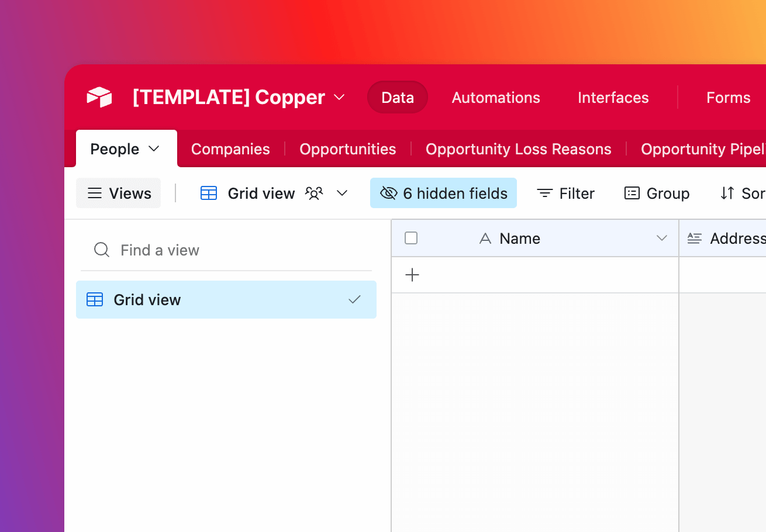Click the Airtable logo icon
The height and width of the screenshot is (532, 766).
pyautogui.click(x=99, y=97)
